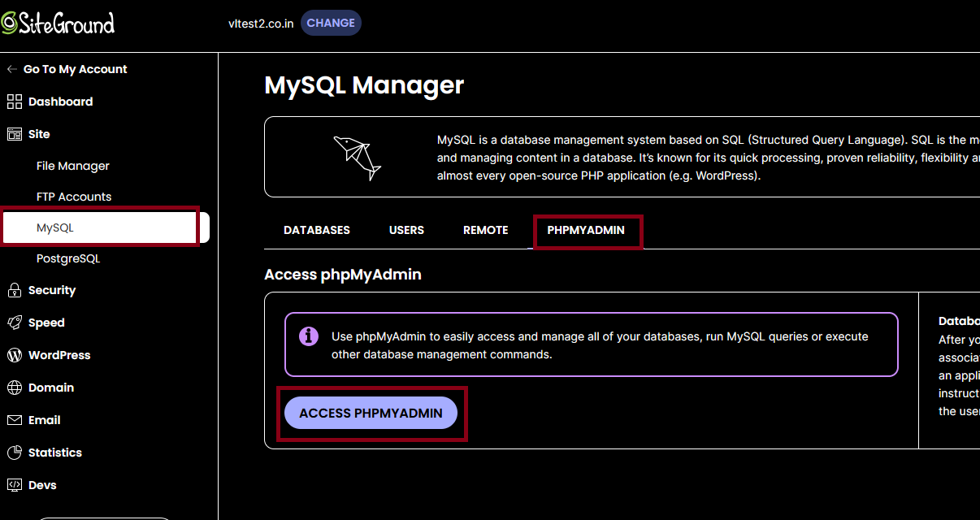
Task: Click the Statistics pie chart icon
Action: click(x=15, y=453)
